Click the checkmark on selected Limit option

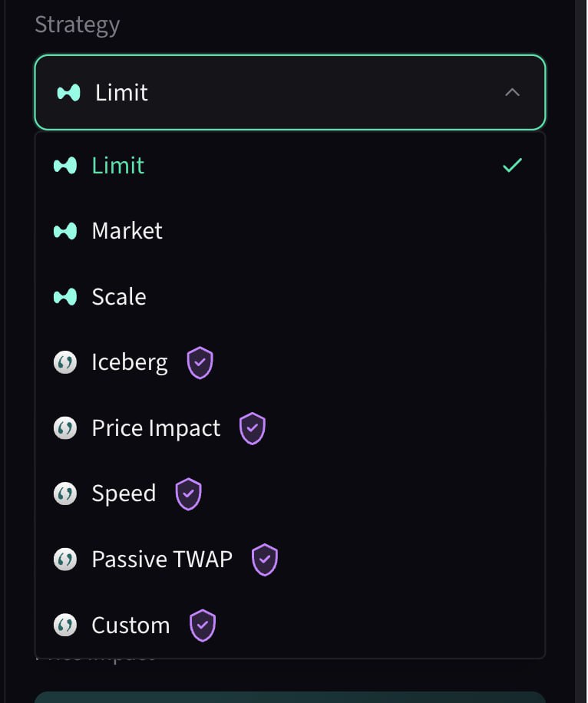point(512,165)
